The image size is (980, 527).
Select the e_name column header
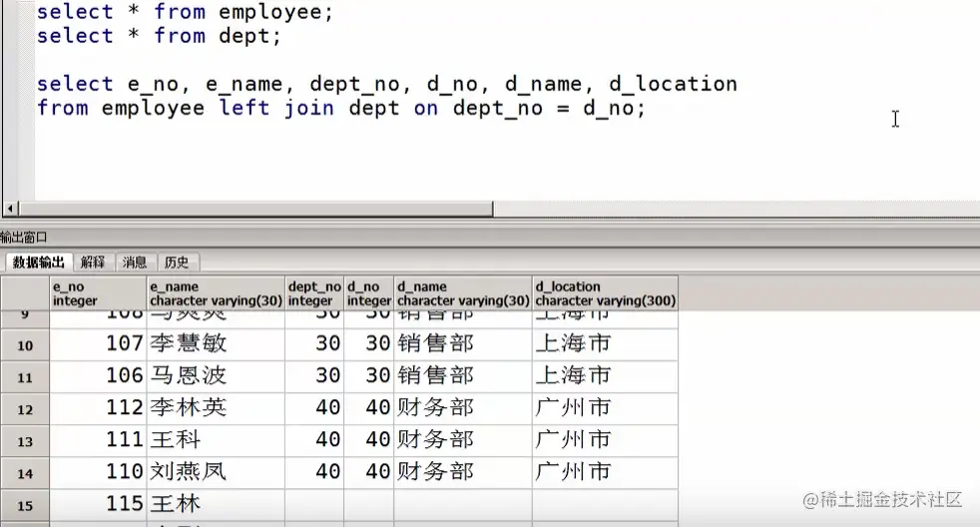(x=216, y=293)
